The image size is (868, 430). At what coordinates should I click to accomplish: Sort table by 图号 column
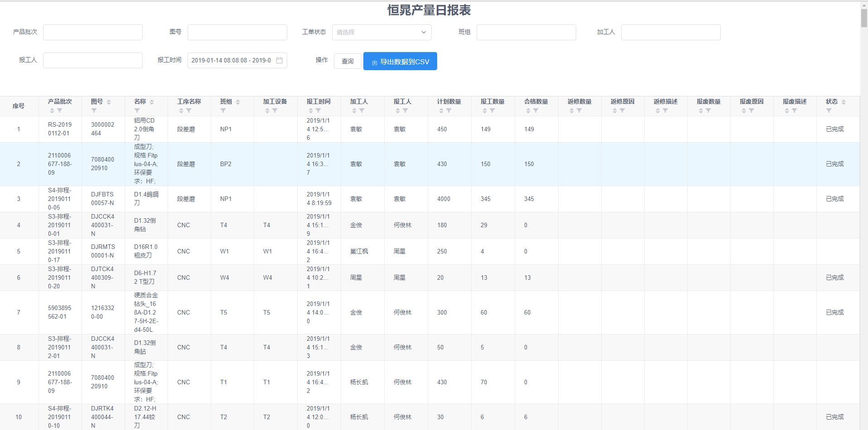[109, 102]
